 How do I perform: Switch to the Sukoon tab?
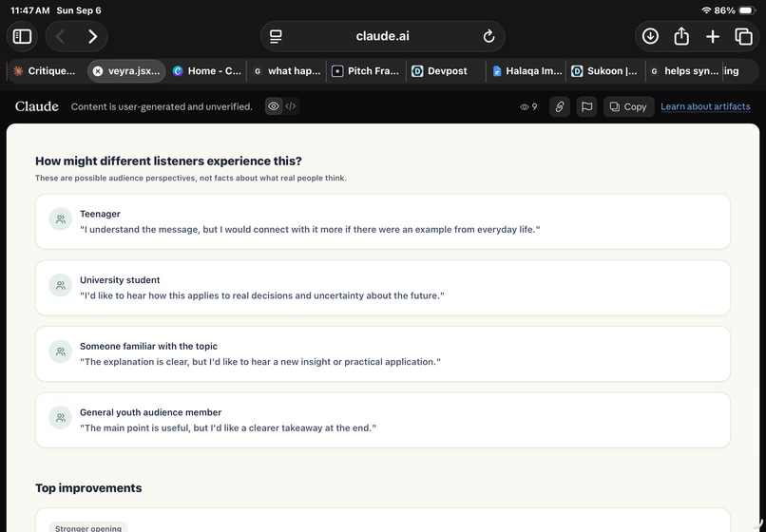coord(605,71)
